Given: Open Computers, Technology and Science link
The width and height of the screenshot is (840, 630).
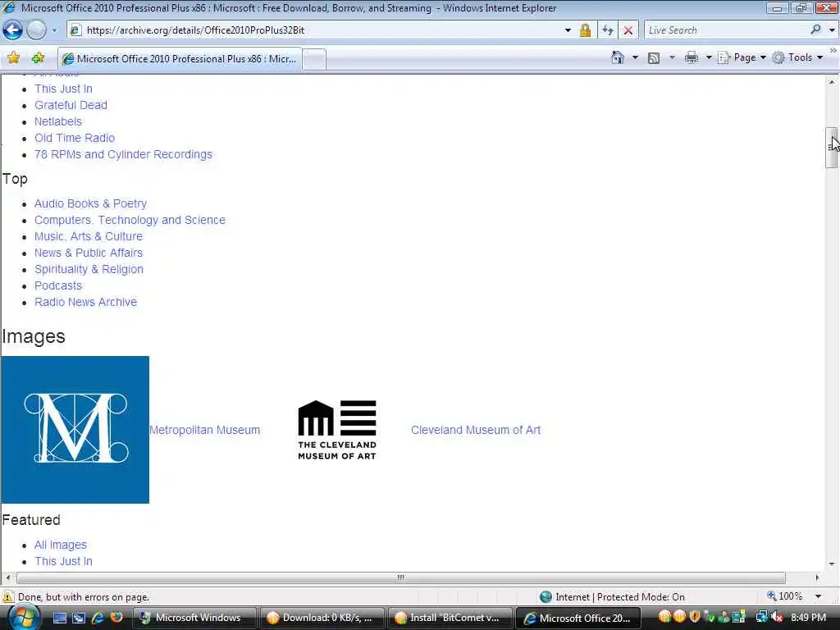Looking at the screenshot, I should tap(130, 220).
